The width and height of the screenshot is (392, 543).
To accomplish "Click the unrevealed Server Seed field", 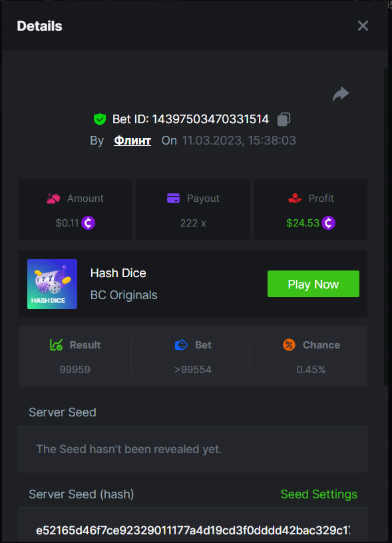I will point(193,449).
